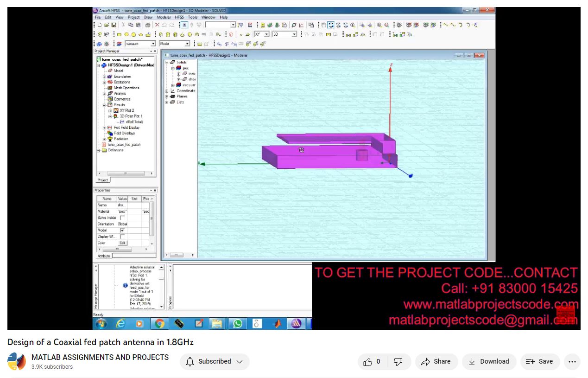Like the video with thumbs up
This screenshot has width=588, height=378.
373,362
